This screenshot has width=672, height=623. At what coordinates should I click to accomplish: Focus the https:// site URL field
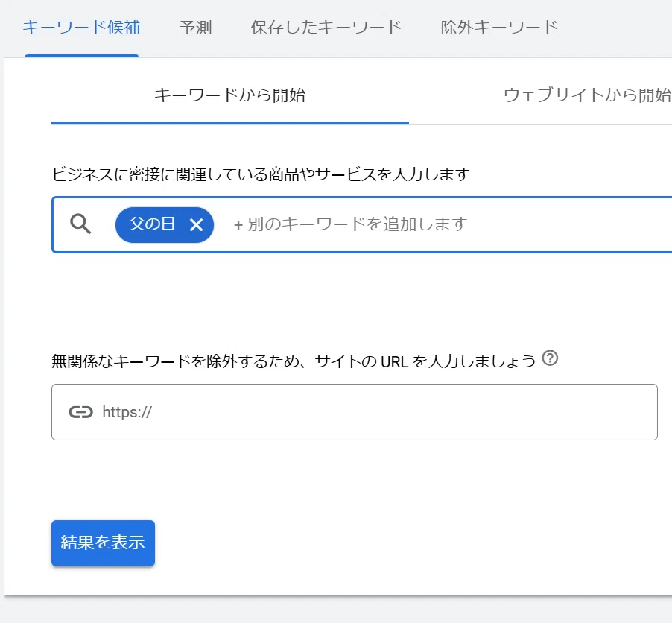[355, 412]
